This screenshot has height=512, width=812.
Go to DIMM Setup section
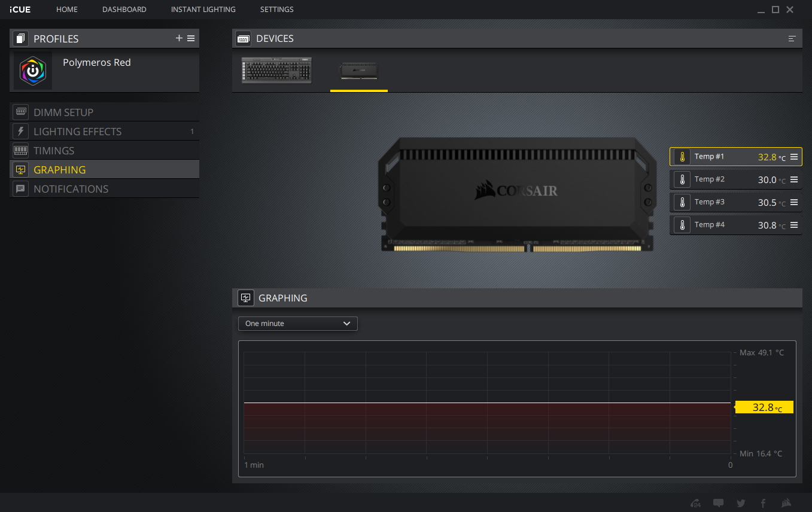coord(63,112)
